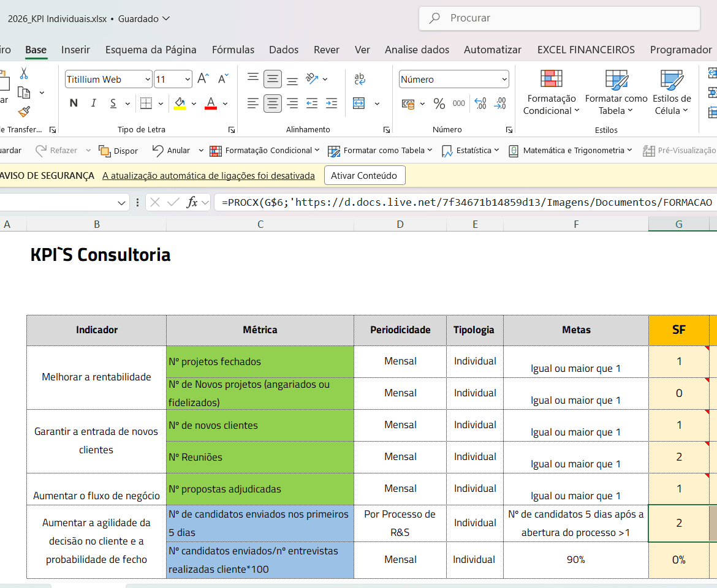The height and width of the screenshot is (588, 717).
Task: Click inside the formula bar
Action: pos(466,202)
